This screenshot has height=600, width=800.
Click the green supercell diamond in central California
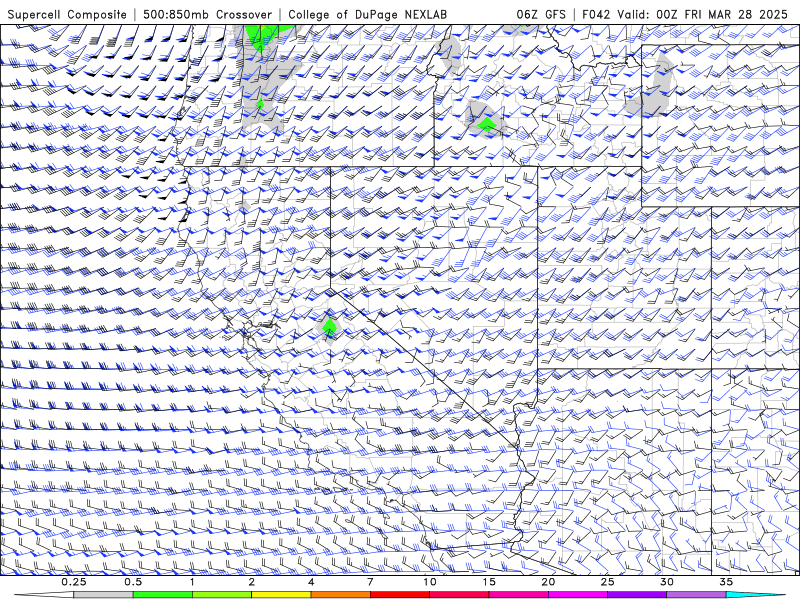[x=330, y=328]
